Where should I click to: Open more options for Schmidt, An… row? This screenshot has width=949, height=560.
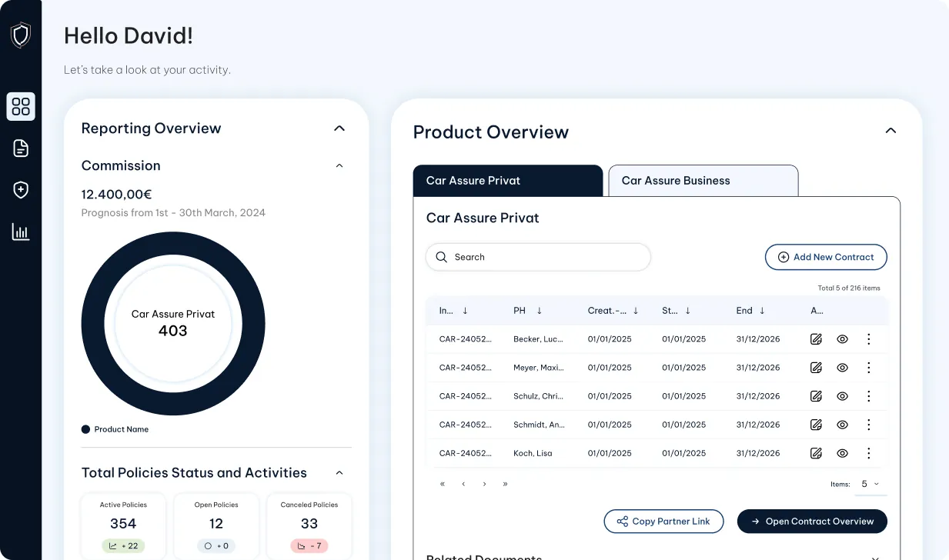869,425
